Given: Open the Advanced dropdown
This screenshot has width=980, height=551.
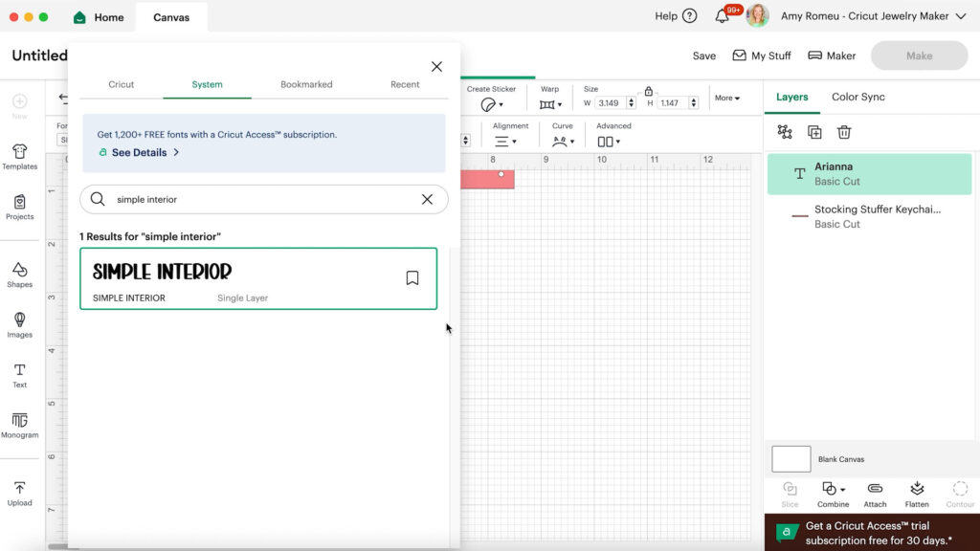Looking at the screenshot, I should point(608,142).
